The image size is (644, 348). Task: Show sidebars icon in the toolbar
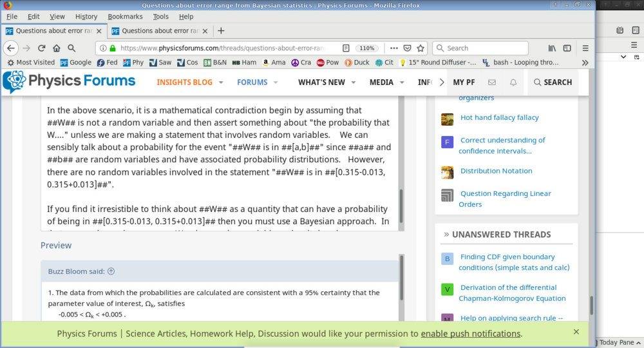click(x=567, y=48)
